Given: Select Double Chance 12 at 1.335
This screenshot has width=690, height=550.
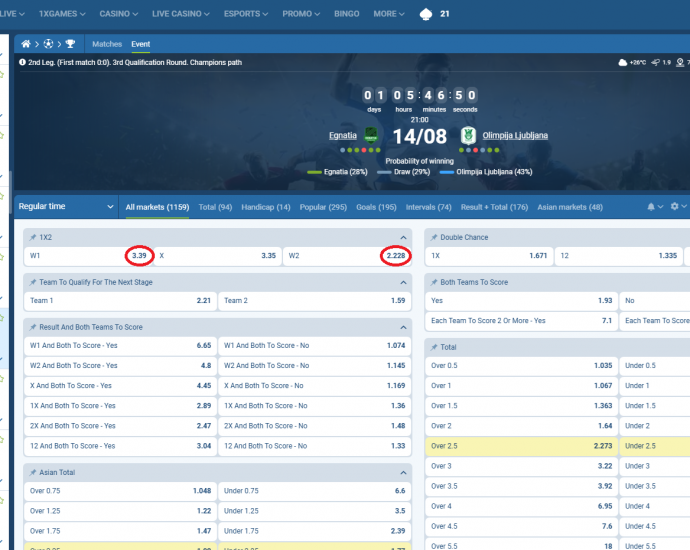Looking at the screenshot, I should [619, 256].
